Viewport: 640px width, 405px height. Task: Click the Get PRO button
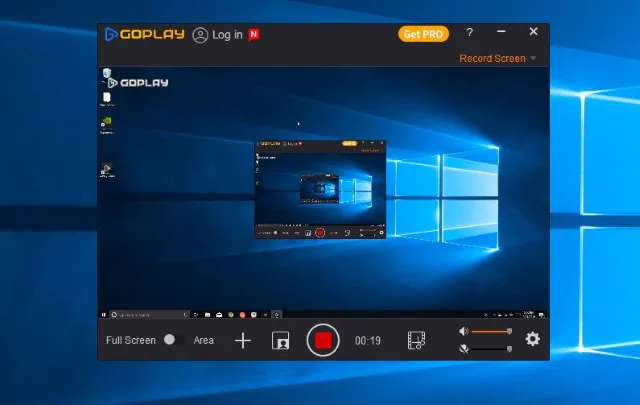tap(423, 34)
